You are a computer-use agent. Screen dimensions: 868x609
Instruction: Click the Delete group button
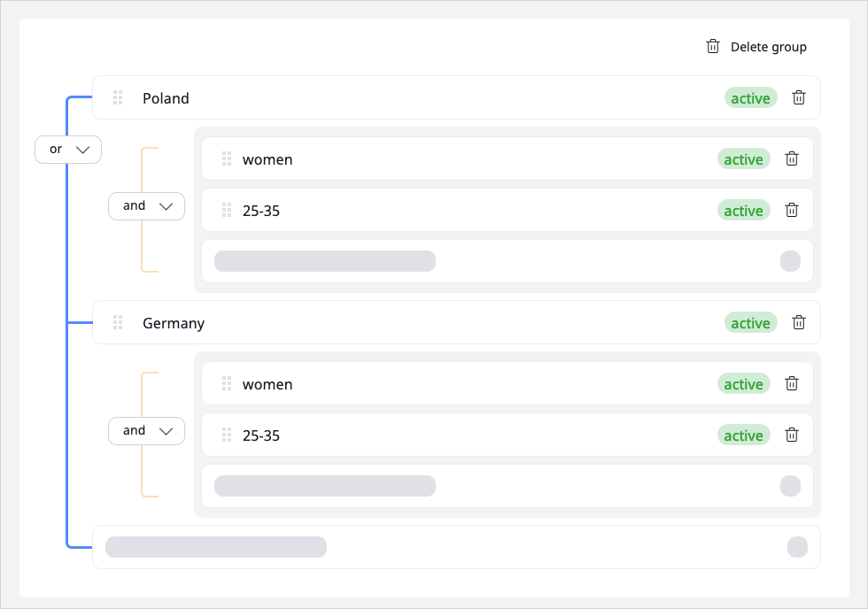click(x=756, y=47)
